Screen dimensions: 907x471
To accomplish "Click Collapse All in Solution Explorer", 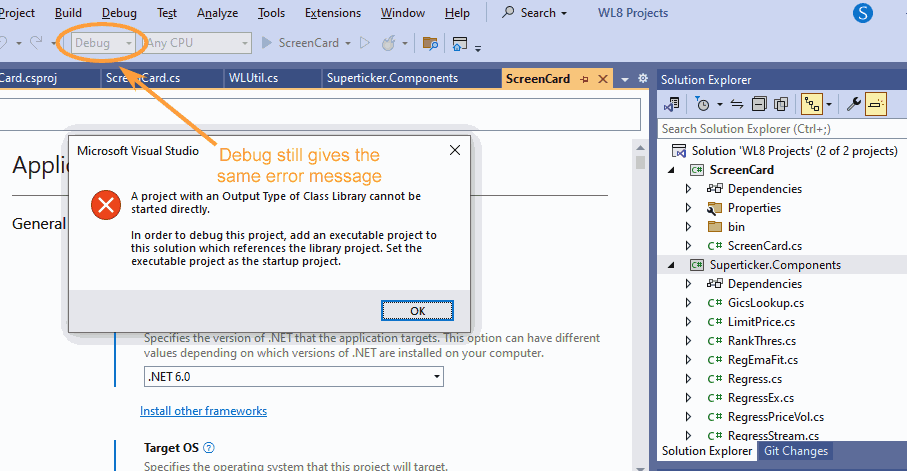I will coord(759,105).
